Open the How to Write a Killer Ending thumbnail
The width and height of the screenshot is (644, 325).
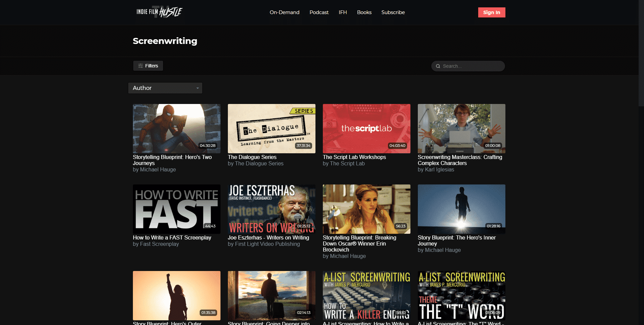[x=366, y=295]
